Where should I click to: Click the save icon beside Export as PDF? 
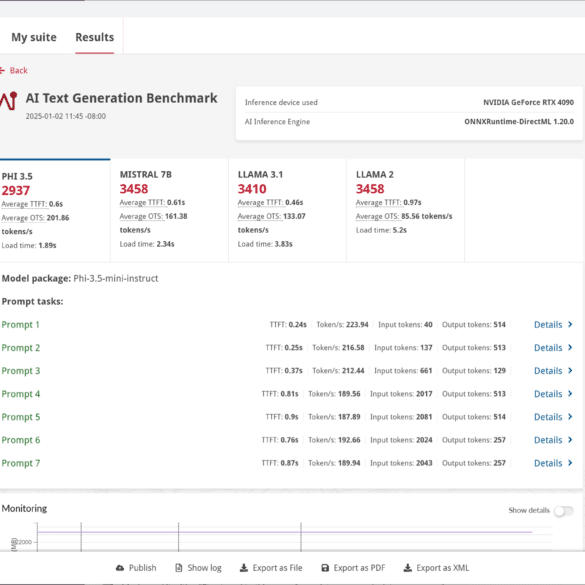click(325, 568)
